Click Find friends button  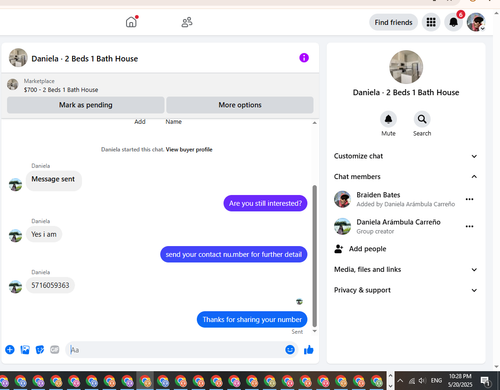click(393, 22)
